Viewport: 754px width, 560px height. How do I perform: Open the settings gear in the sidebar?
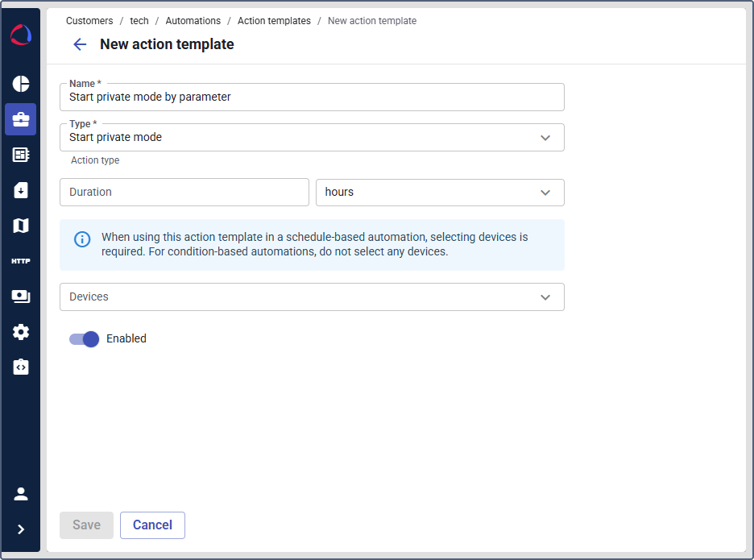coord(20,331)
